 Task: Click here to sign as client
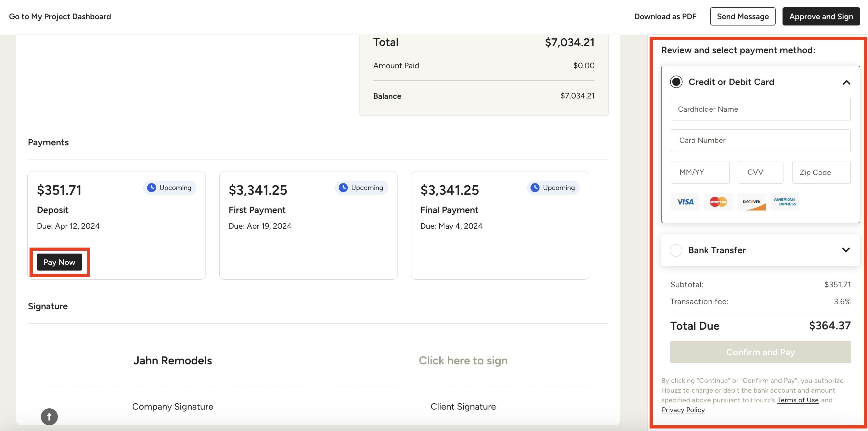point(463,360)
